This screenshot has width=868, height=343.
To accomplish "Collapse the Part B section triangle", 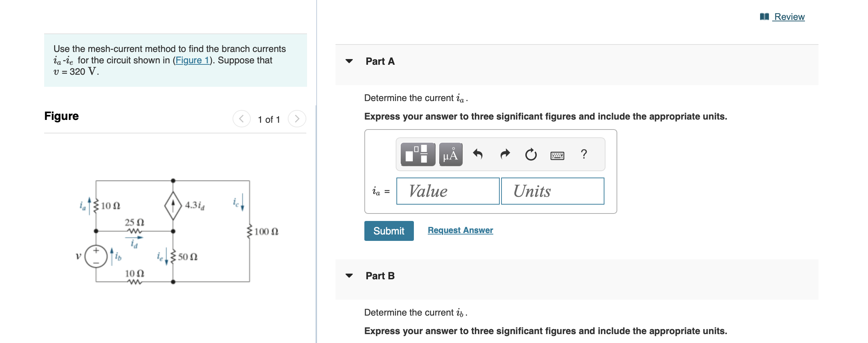I will [349, 275].
